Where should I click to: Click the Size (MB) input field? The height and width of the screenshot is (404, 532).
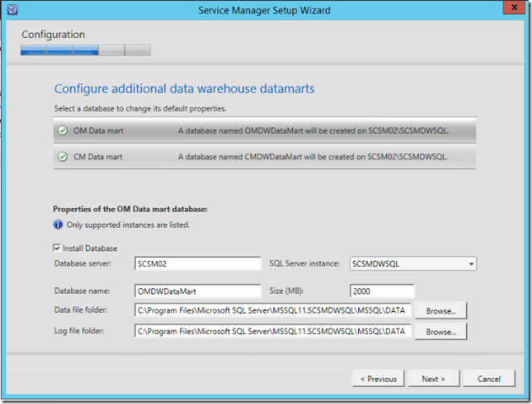[x=381, y=291]
